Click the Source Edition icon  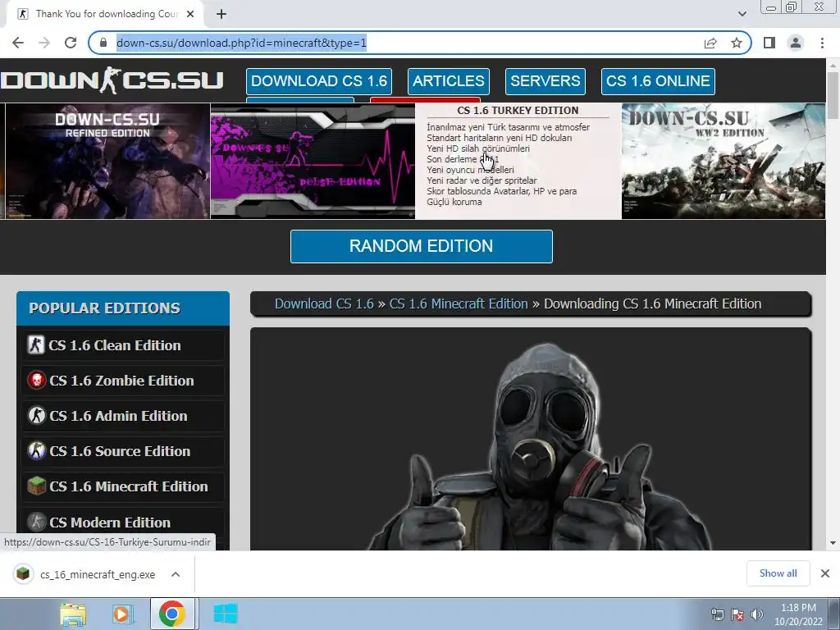[x=36, y=451]
